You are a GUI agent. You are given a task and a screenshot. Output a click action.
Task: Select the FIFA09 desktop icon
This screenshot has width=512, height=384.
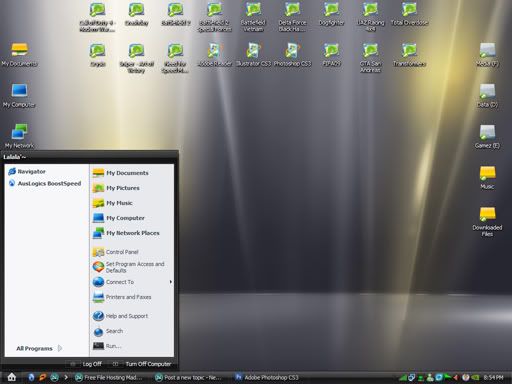point(331,55)
